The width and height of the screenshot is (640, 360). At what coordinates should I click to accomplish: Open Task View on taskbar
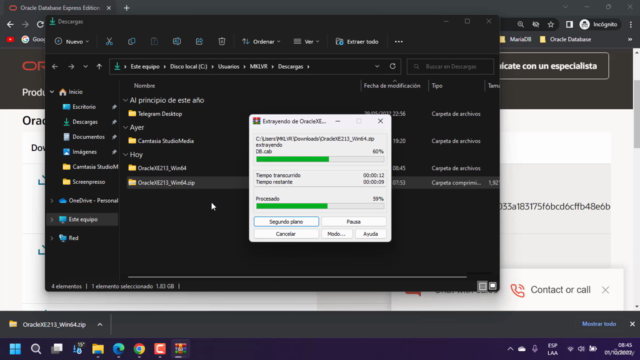coord(57,349)
